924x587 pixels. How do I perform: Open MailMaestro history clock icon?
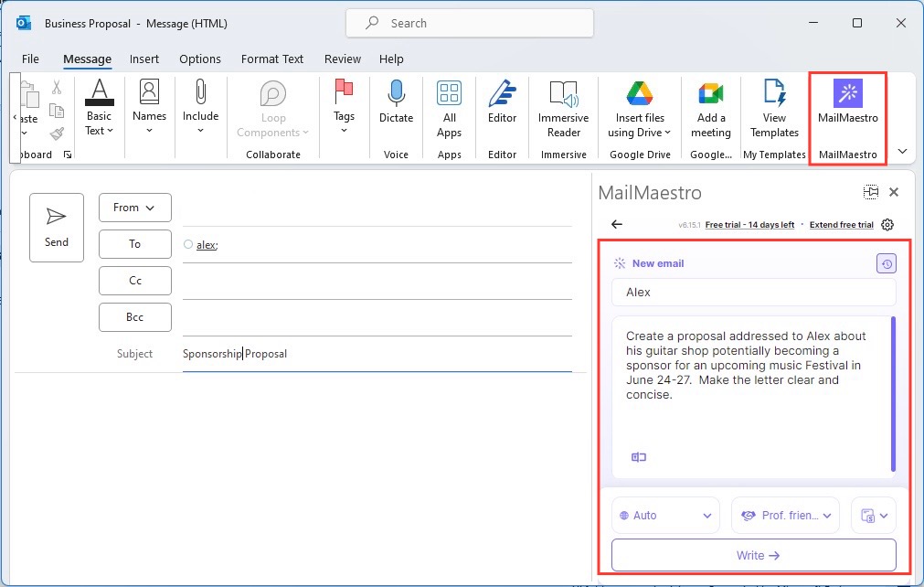(x=887, y=263)
